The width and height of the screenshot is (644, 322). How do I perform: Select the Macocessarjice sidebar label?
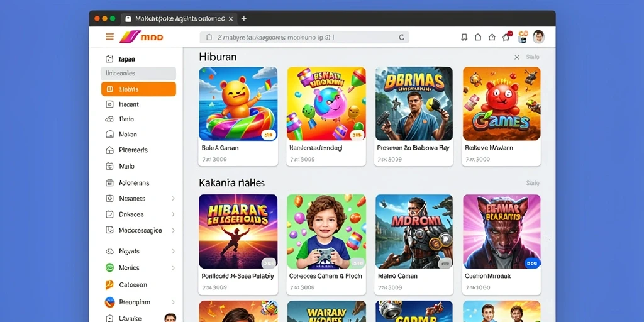tap(140, 230)
